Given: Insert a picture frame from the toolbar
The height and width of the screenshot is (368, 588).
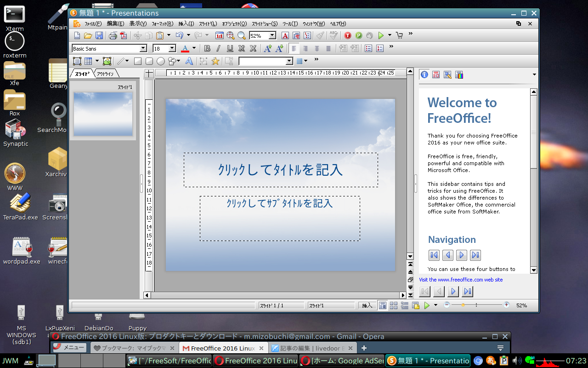Looking at the screenshot, I should pos(107,61).
